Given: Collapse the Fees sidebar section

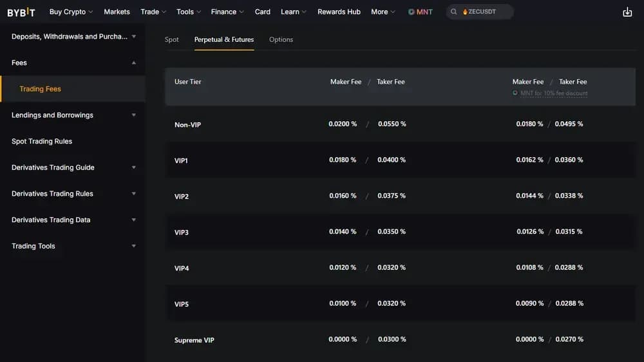Looking at the screenshot, I should click(73, 62).
